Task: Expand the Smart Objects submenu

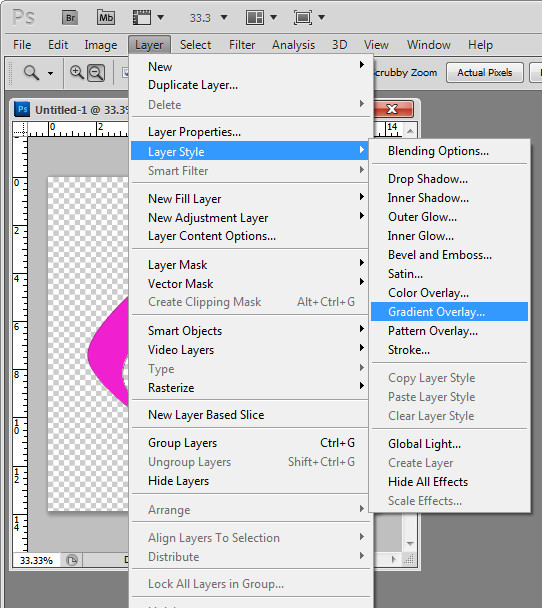Action: pyautogui.click(x=250, y=330)
